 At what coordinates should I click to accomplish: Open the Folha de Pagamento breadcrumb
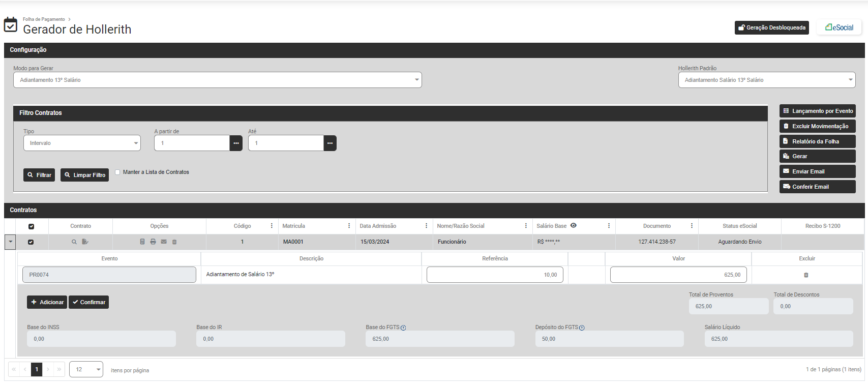[x=44, y=19]
